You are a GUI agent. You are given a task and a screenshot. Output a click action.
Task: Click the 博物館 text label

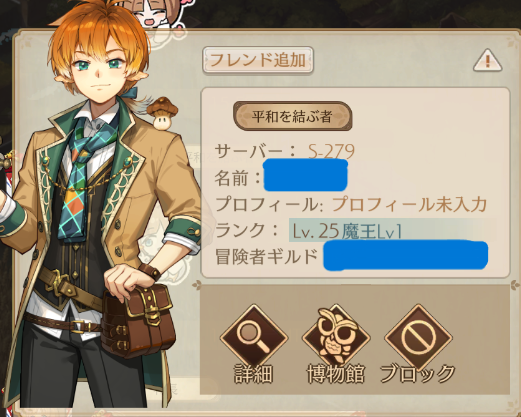[x=336, y=373]
